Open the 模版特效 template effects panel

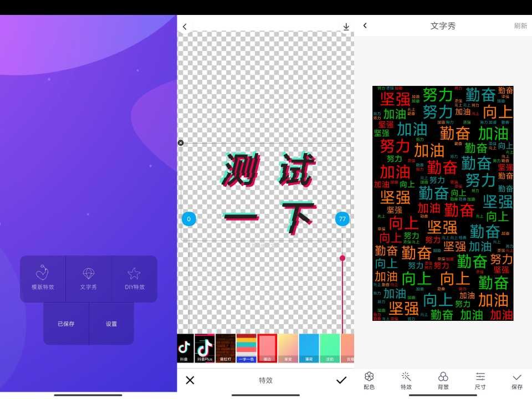pos(44,279)
